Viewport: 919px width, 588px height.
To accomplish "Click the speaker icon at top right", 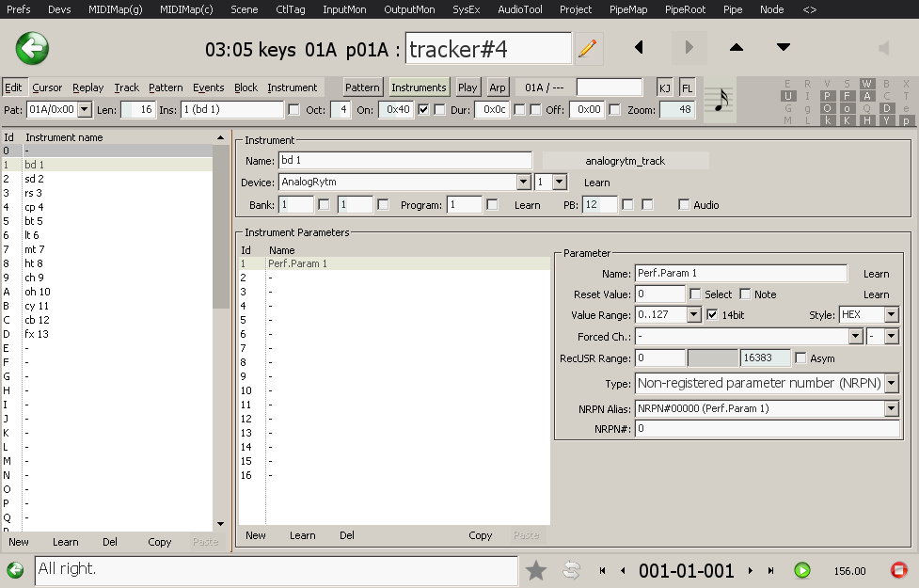I will [883, 48].
